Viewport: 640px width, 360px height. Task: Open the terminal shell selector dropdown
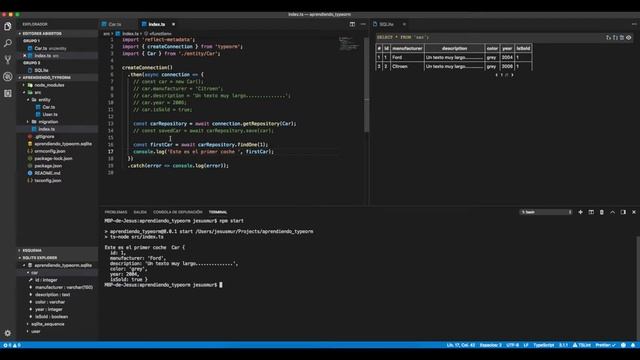point(546,212)
